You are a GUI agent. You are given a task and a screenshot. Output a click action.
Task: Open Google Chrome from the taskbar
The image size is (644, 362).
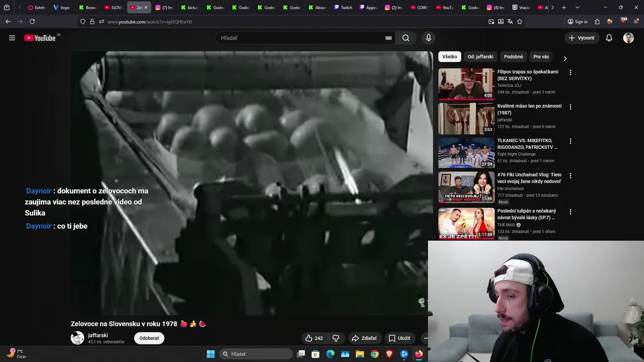point(374,354)
